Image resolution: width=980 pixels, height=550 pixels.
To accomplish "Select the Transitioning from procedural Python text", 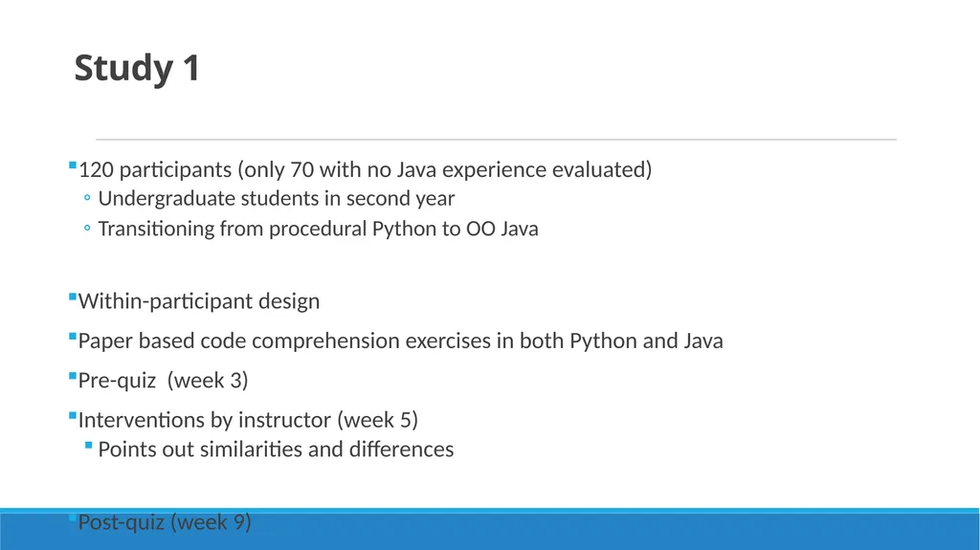I will tap(318, 229).
